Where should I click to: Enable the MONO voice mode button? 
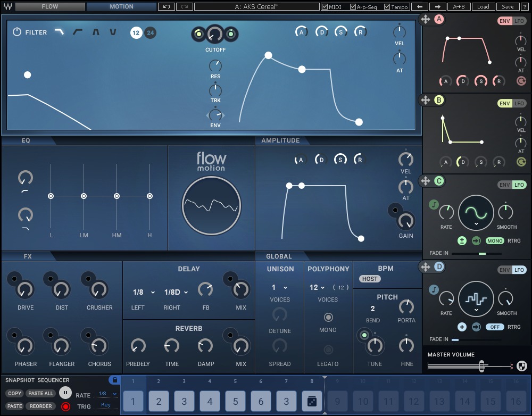328,317
